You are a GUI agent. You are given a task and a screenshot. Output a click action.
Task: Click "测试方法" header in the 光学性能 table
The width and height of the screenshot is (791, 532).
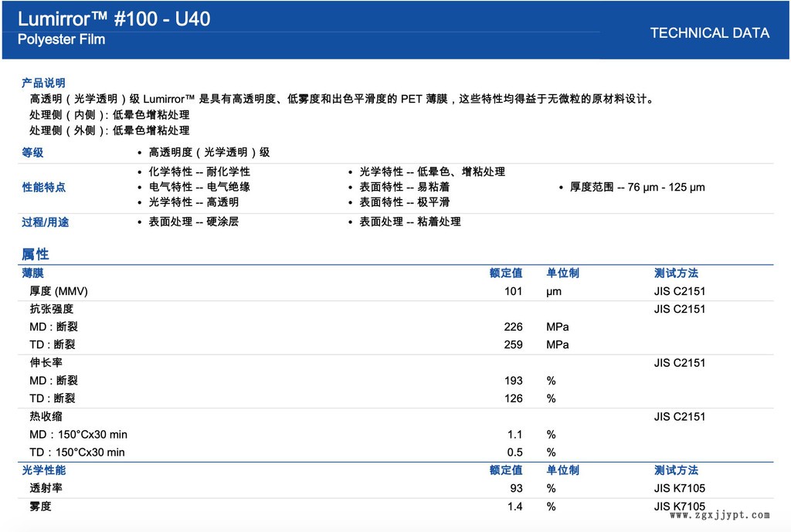pyautogui.click(x=676, y=470)
